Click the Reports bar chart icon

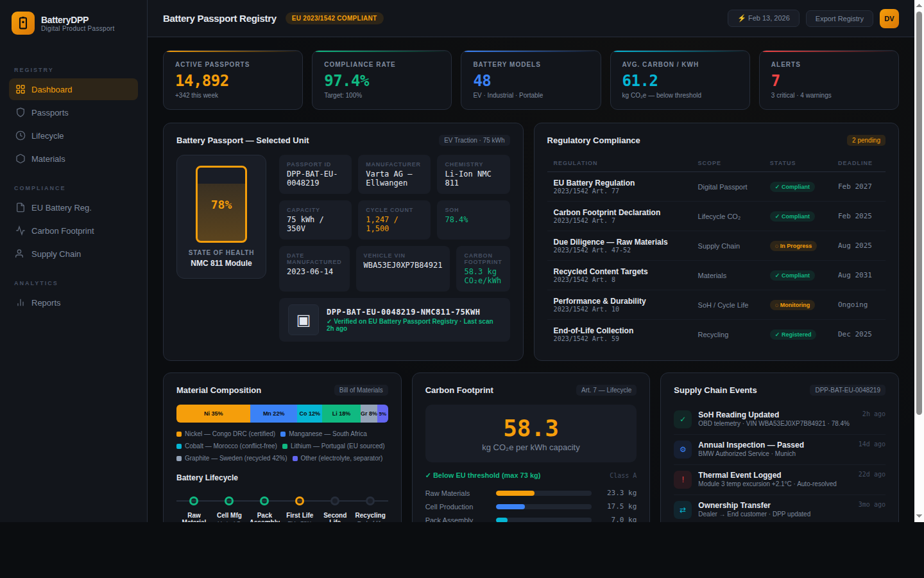(21, 302)
